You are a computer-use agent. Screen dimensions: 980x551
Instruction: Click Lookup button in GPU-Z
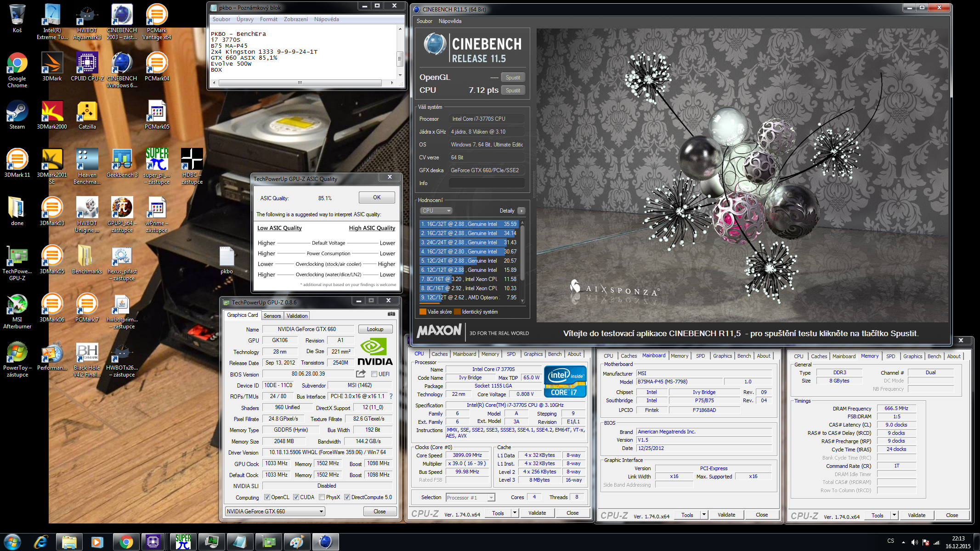375,329
